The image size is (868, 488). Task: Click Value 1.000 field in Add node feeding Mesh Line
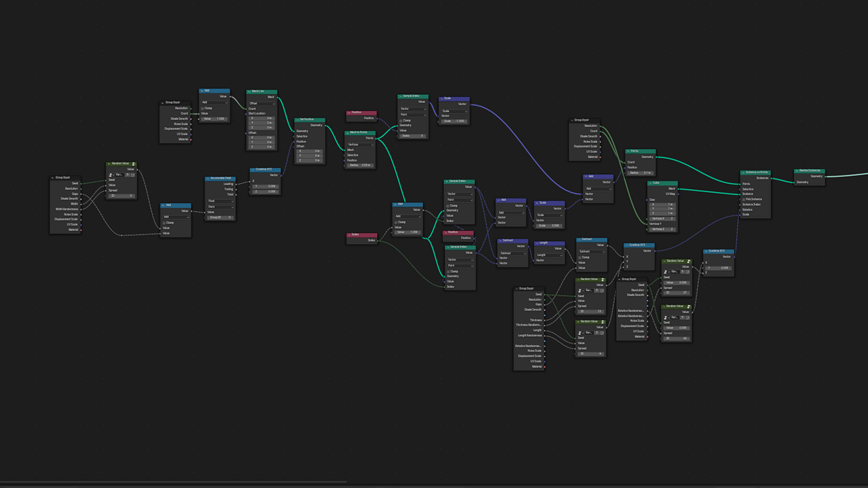click(x=215, y=119)
